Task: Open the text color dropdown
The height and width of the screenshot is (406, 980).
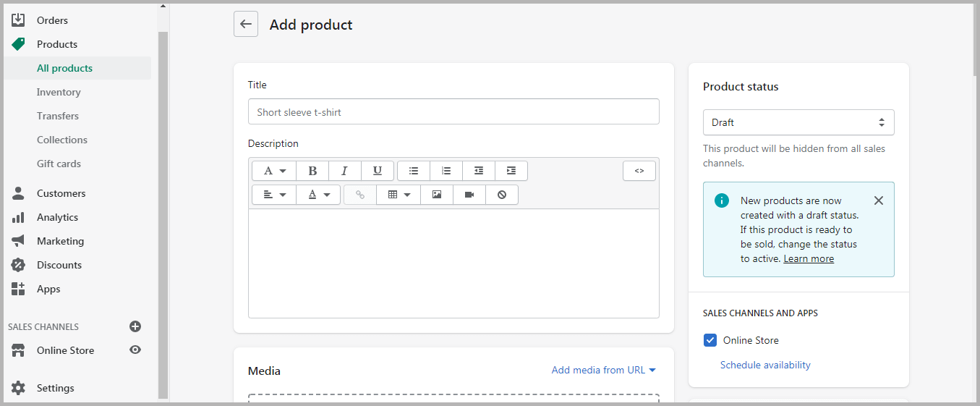Action: pos(318,195)
